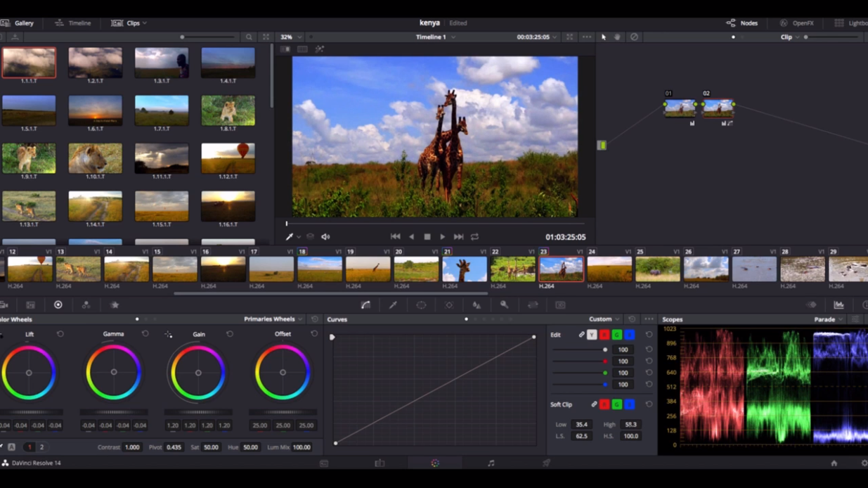Screen dimensions: 868x488
Task: Click the play forward button
Action: tap(442, 237)
